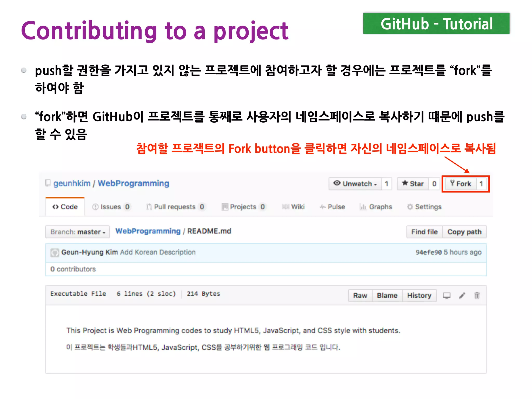Click the Pulse tab activity icon

coord(323,207)
